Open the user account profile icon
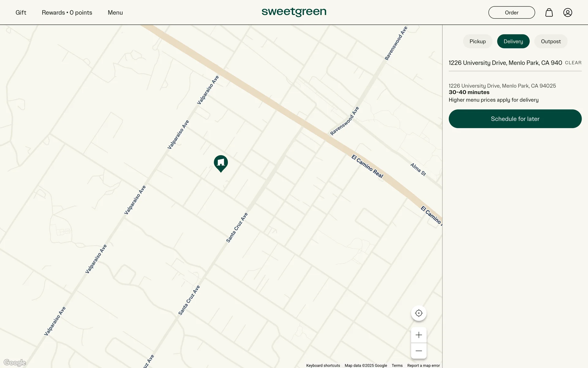The height and width of the screenshot is (368, 588). point(567,13)
